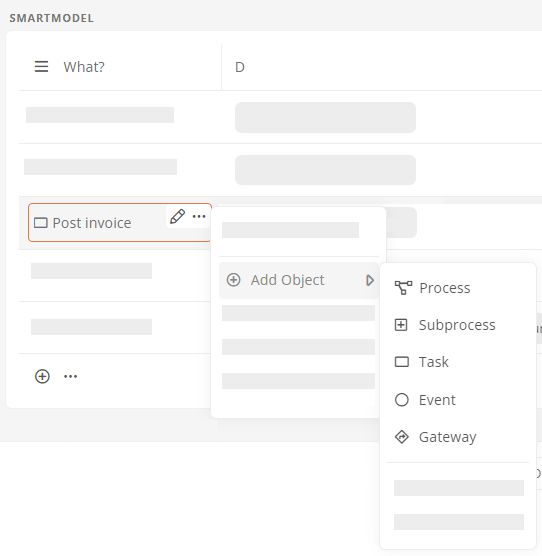Click the Process flow icon in submenu

[403, 288]
